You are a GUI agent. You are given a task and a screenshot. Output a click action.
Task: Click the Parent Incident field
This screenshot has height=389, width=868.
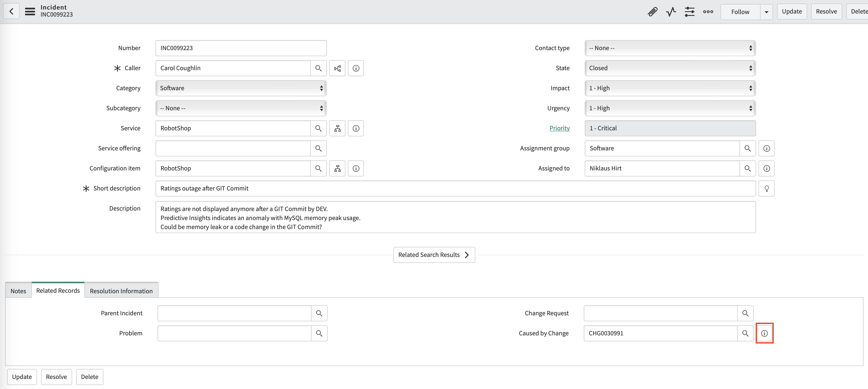234,313
